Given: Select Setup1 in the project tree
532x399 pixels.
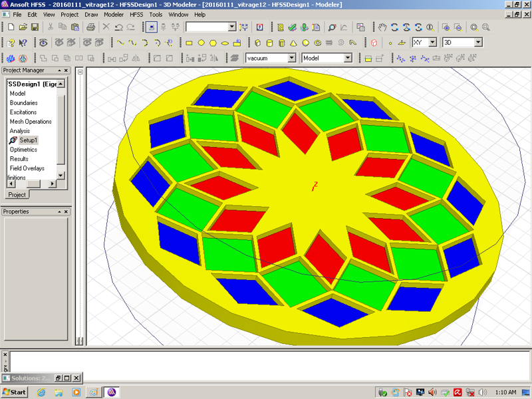Looking at the screenshot, I should pyautogui.click(x=29, y=140).
